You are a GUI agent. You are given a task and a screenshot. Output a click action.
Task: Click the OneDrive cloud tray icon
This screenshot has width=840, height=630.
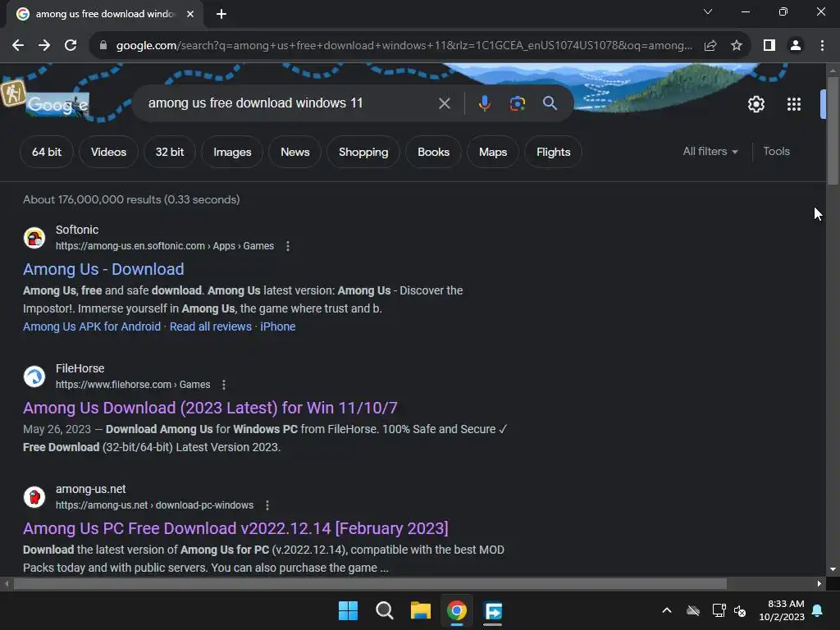693,610
